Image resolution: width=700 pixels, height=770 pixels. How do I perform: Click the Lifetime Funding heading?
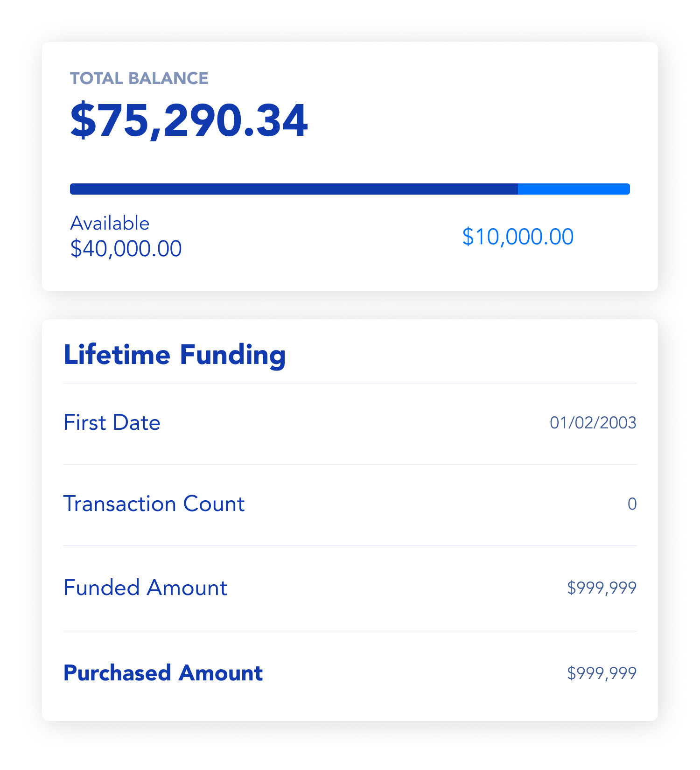point(175,355)
